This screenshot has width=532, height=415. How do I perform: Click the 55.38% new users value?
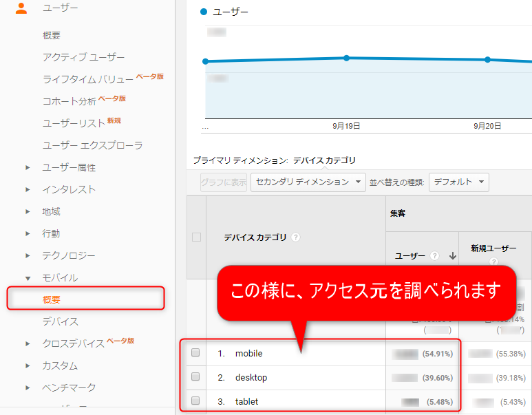(x=511, y=354)
